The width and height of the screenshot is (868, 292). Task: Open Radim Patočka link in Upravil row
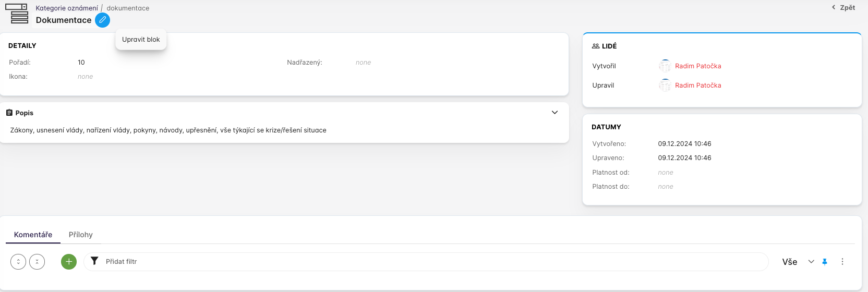click(x=698, y=86)
